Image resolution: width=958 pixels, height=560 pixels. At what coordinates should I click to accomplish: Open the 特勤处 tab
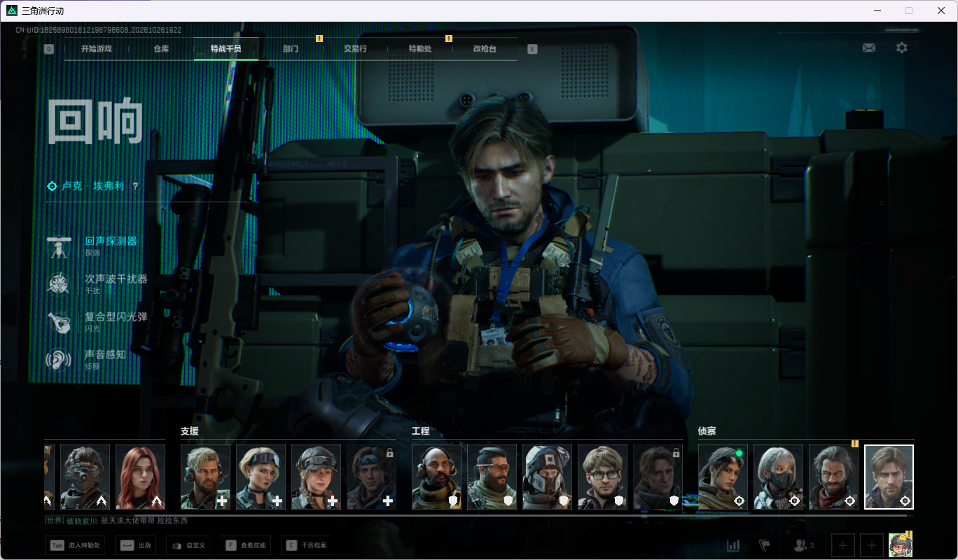(420, 49)
